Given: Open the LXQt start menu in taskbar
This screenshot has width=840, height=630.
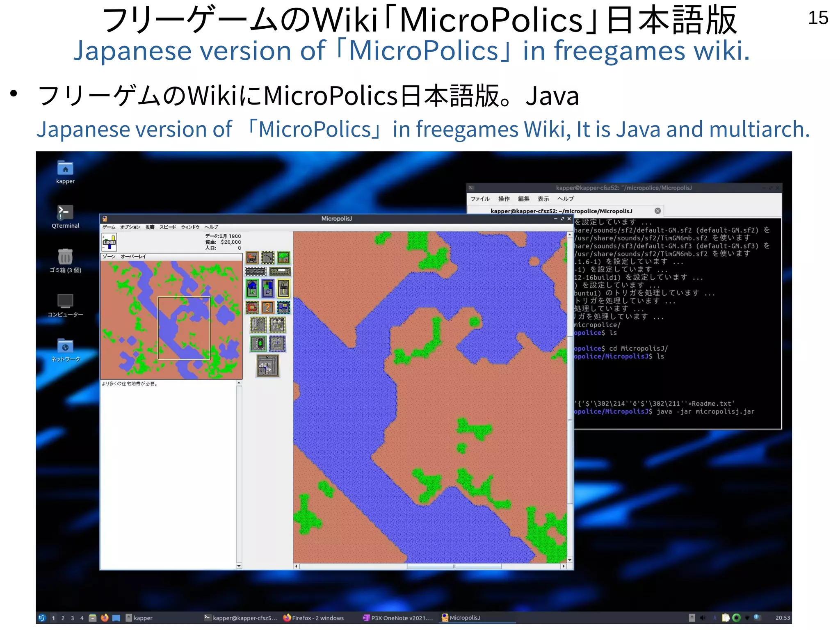Looking at the screenshot, I should pyautogui.click(x=42, y=618).
